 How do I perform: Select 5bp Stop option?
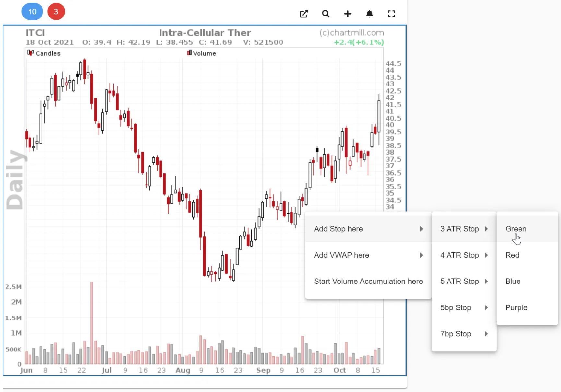click(464, 307)
